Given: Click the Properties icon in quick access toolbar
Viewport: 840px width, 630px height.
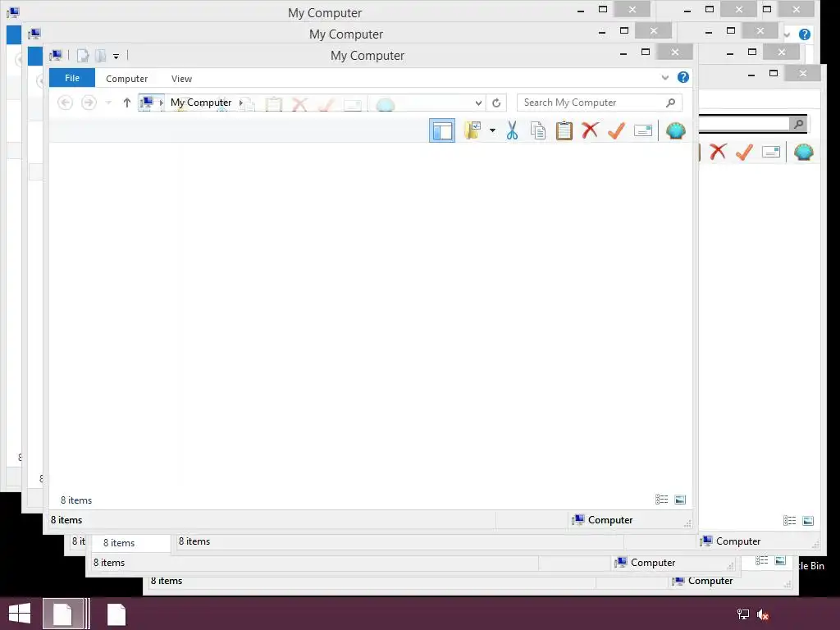Looking at the screenshot, I should pyautogui.click(x=83, y=56).
